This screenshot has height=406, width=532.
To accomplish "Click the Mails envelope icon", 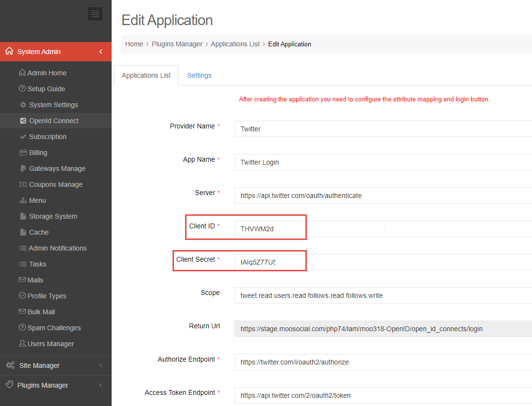I will 22,280.
